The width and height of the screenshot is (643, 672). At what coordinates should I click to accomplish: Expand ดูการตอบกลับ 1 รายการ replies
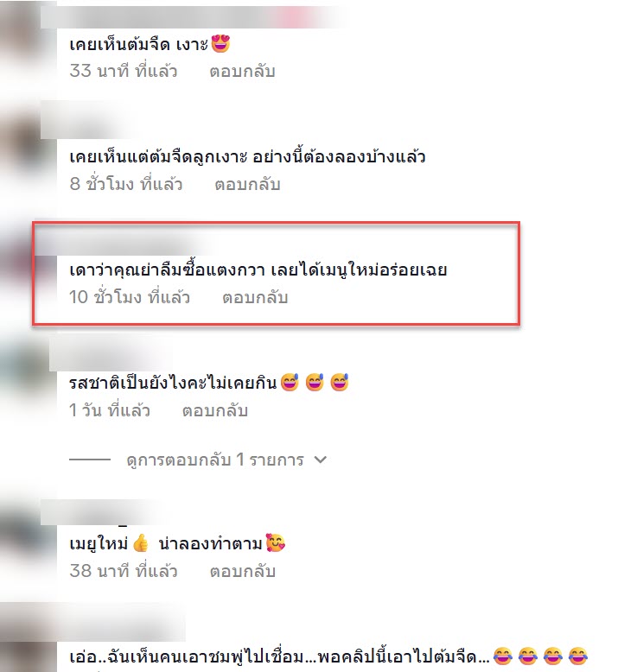[x=215, y=460]
